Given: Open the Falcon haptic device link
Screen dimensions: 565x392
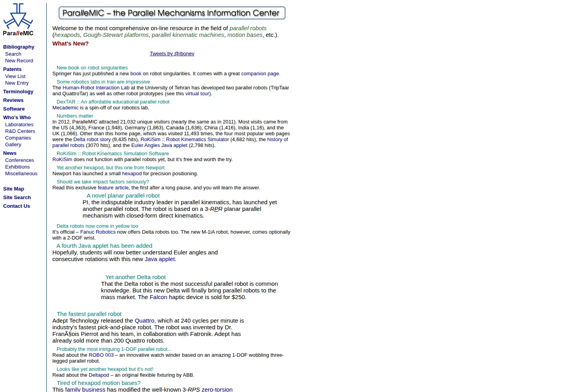Looking at the screenshot, I should [x=159, y=297].
